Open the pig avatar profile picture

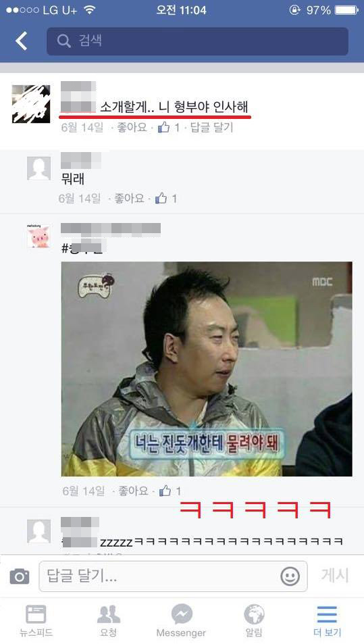(38, 236)
